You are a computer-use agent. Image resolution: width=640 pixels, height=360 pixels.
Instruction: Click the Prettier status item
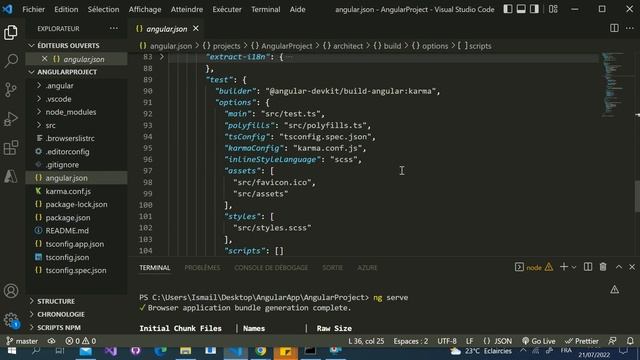point(582,341)
